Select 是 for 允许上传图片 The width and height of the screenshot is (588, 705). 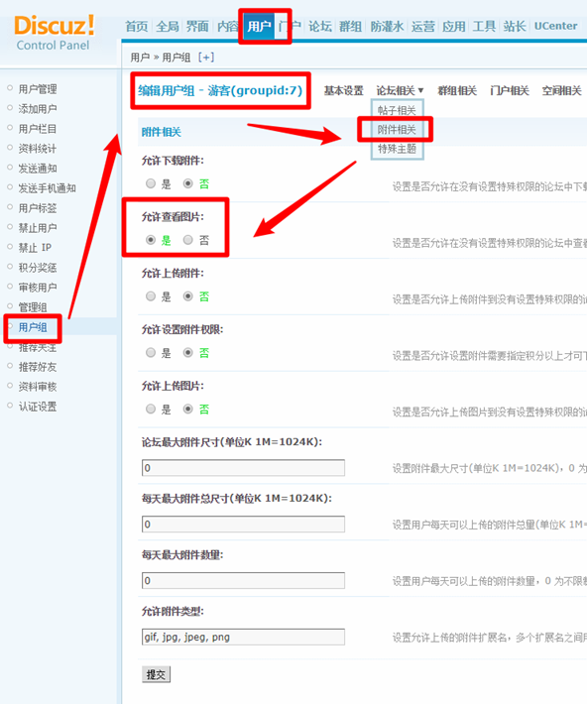click(151, 410)
